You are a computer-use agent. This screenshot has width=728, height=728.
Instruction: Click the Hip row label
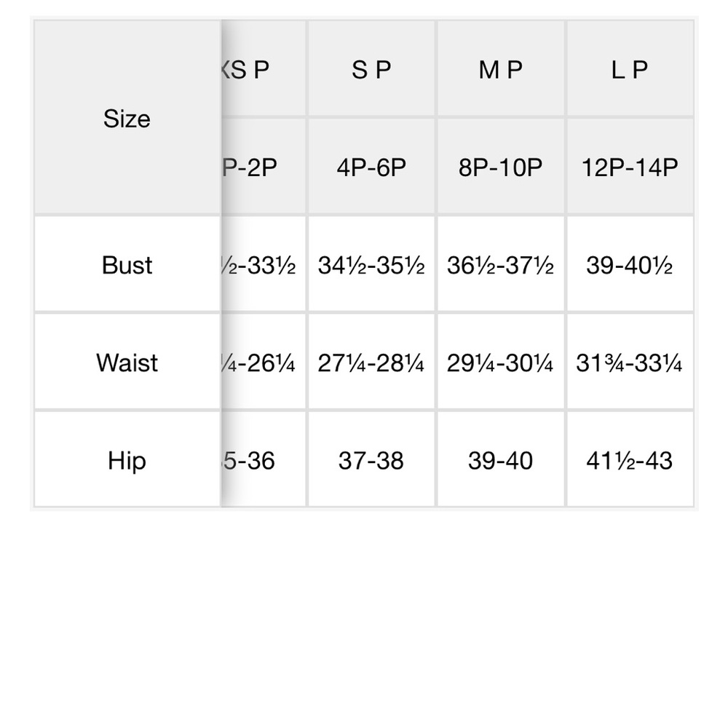127,459
